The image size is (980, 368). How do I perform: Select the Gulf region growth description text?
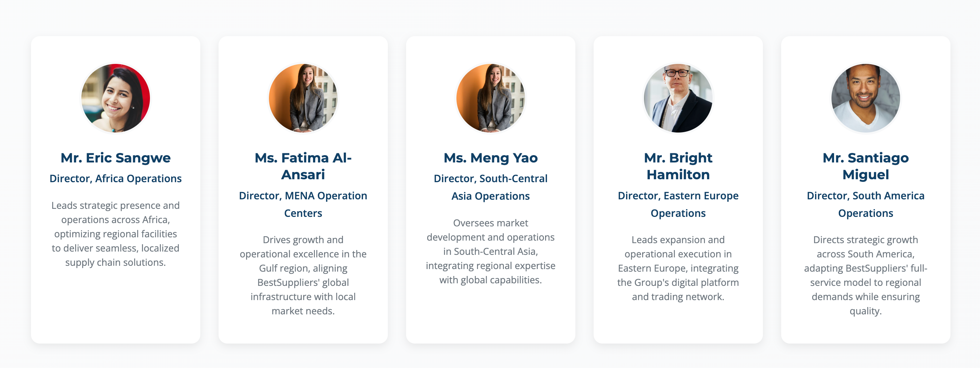pos(303,275)
